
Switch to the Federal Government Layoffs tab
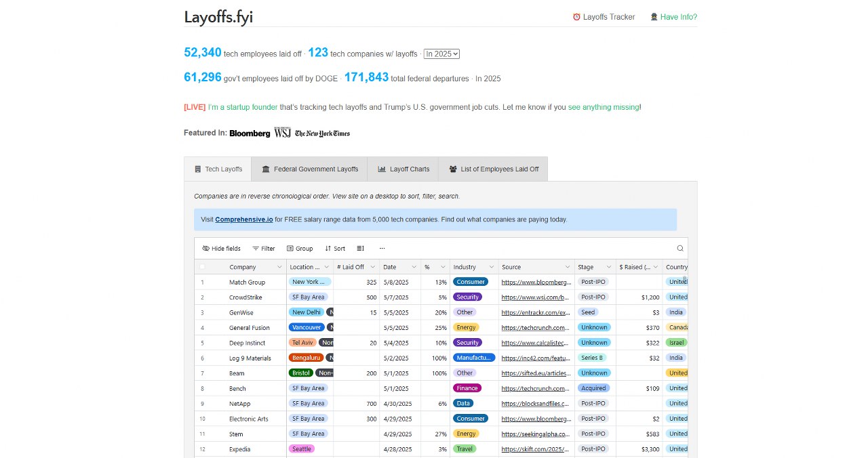tap(309, 169)
